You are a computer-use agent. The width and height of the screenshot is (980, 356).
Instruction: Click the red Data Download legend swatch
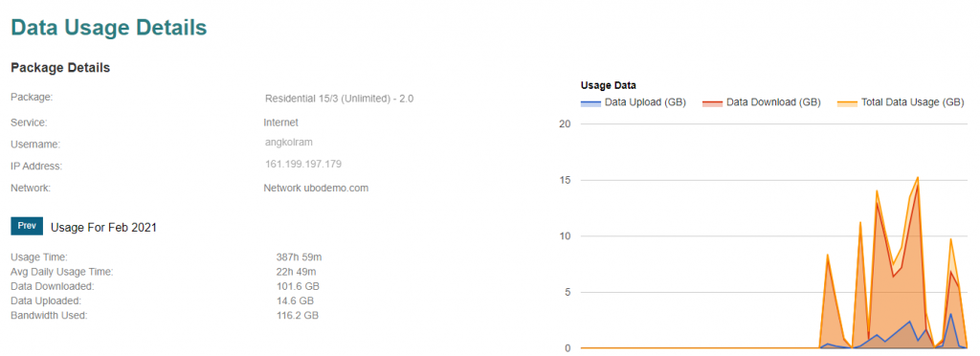pyautogui.click(x=712, y=102)
